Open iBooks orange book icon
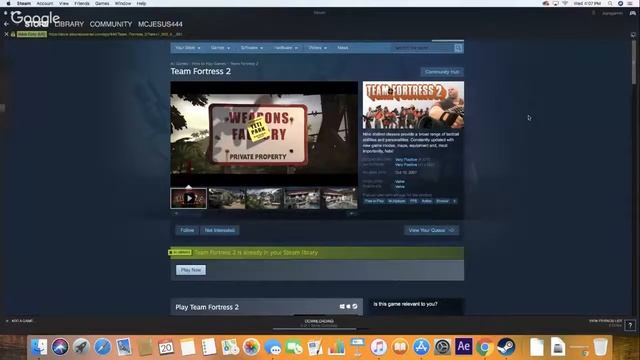 click(400, 347)
